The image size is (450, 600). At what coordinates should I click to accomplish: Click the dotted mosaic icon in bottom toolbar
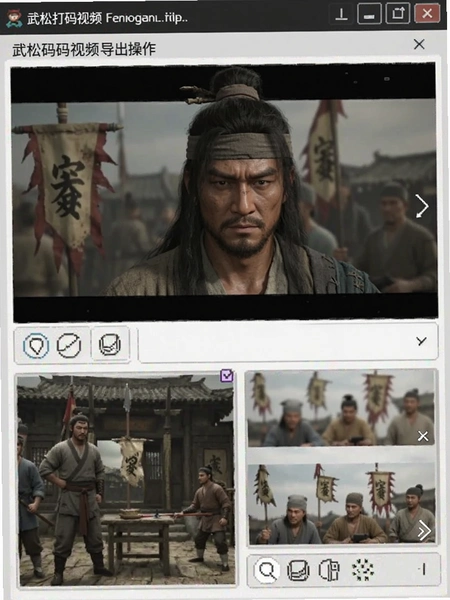(362, 570)
